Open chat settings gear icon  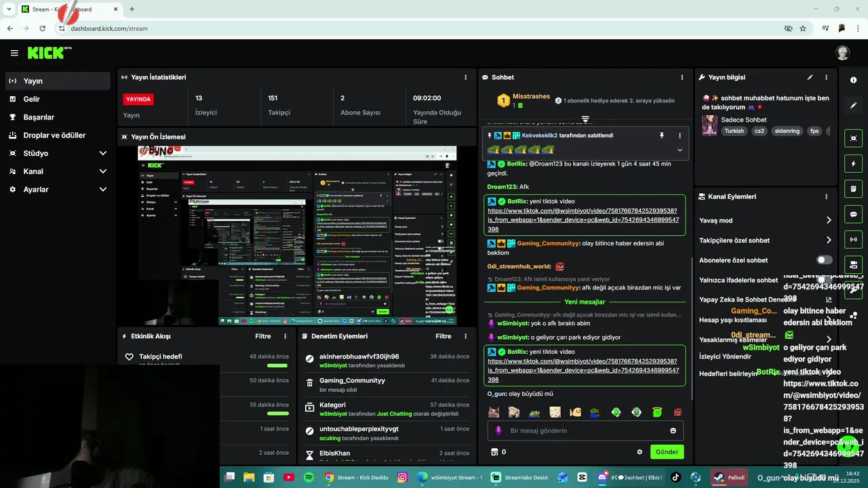[639, 452]
